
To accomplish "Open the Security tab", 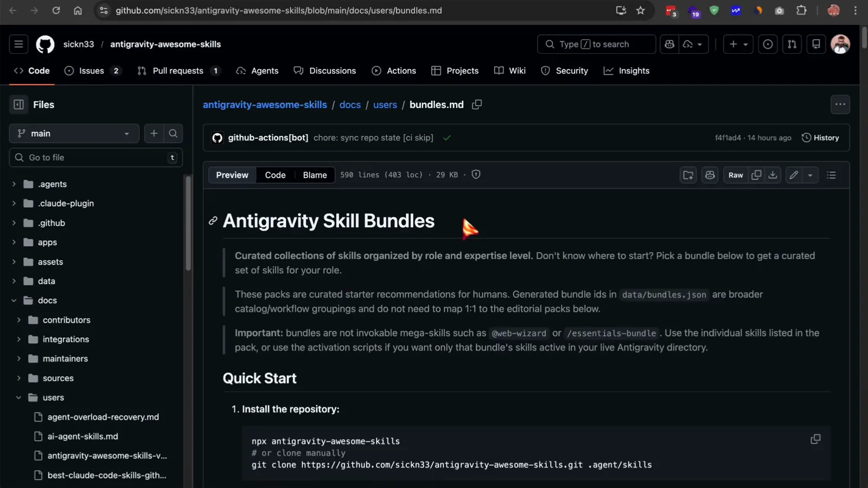I will pos(565,70).
